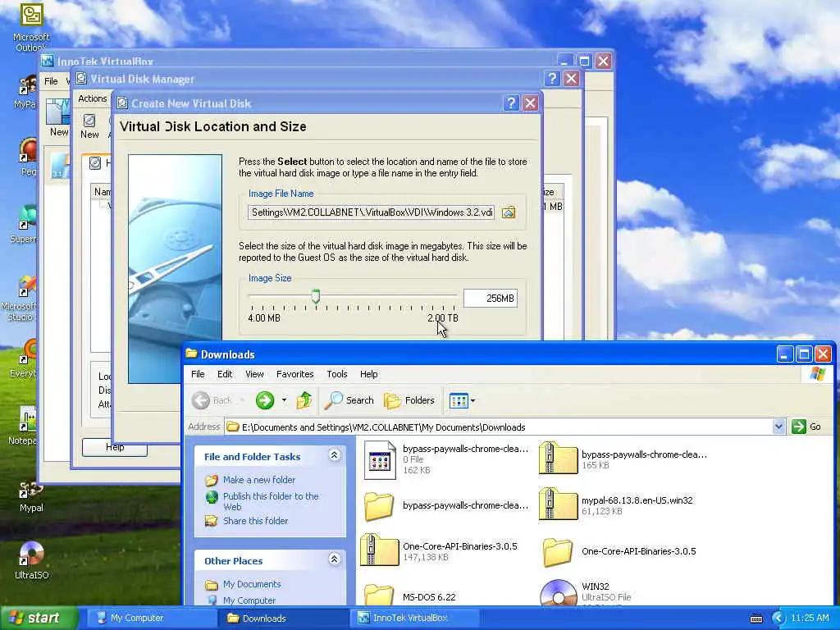The width and height of the screenshot is (840, 630).
Task: Click the help question mark in Virtual Disk Manager
Action: 552,79
